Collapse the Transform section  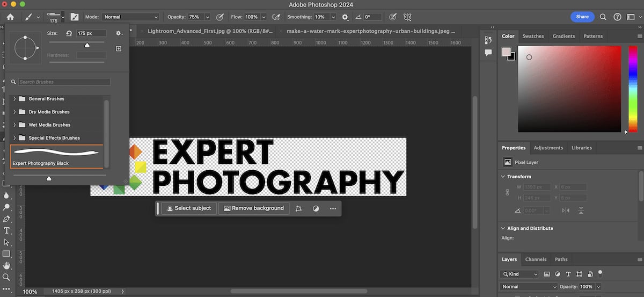tap(502, 177)
